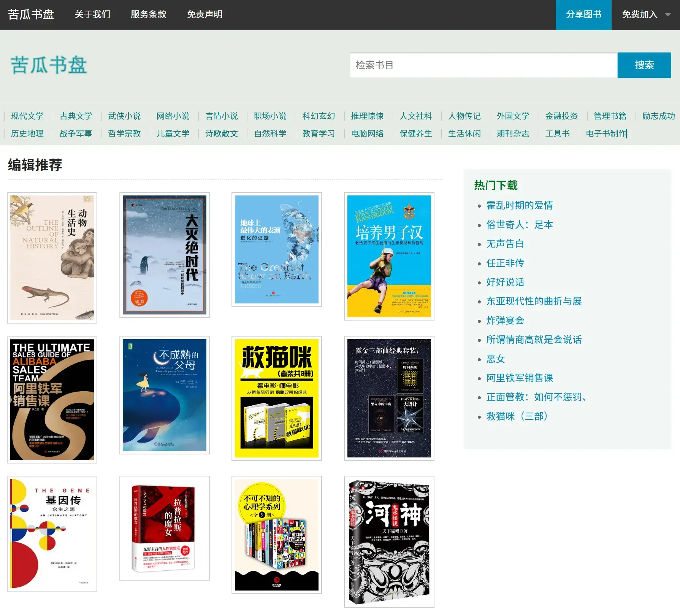Browse the 推理惊悚 category
The image size is (680, 616).
coord(367,116)
